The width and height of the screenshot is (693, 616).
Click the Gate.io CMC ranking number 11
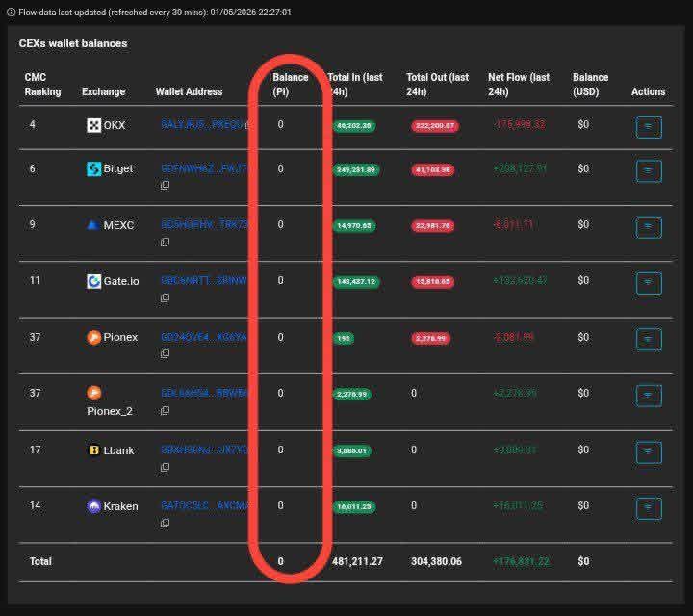tap(35, 280)
